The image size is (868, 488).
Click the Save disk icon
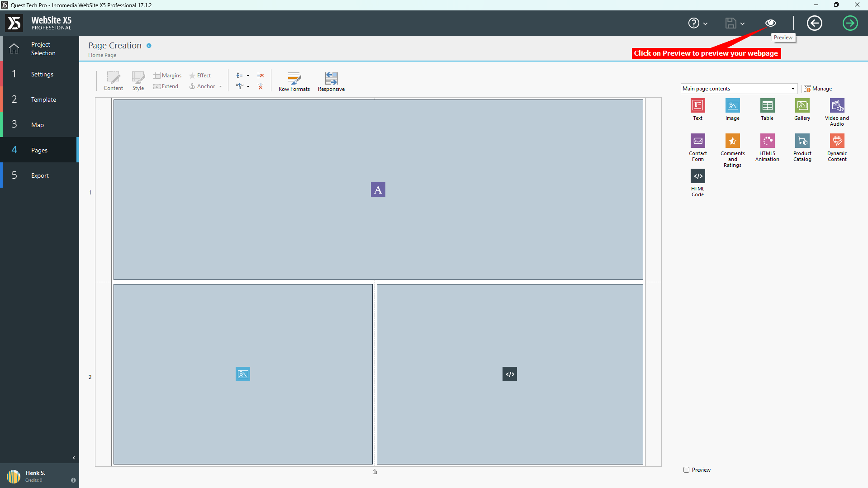[730, 23]
